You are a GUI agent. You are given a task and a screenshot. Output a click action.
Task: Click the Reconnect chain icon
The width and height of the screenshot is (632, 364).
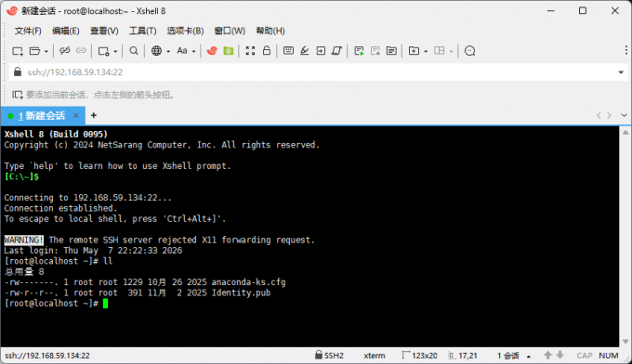point(81,51)
